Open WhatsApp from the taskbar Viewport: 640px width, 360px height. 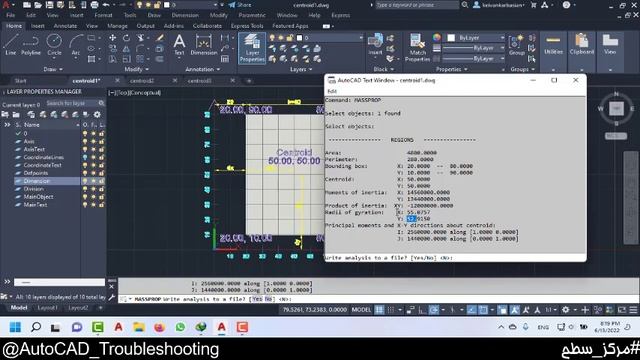pyautogui.click(x=180, y=327)
